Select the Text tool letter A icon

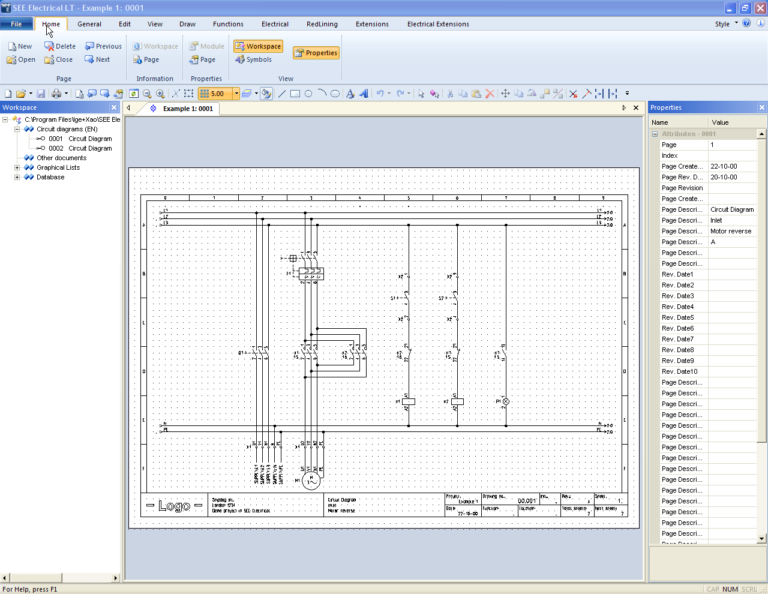tap(350, 94)
